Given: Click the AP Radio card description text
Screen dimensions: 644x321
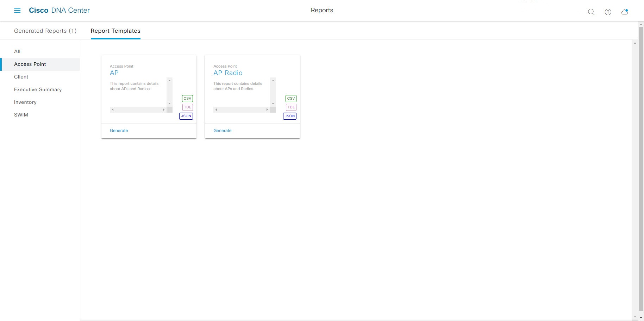Looking at the screenshot, I should click(x=238, y=86).
